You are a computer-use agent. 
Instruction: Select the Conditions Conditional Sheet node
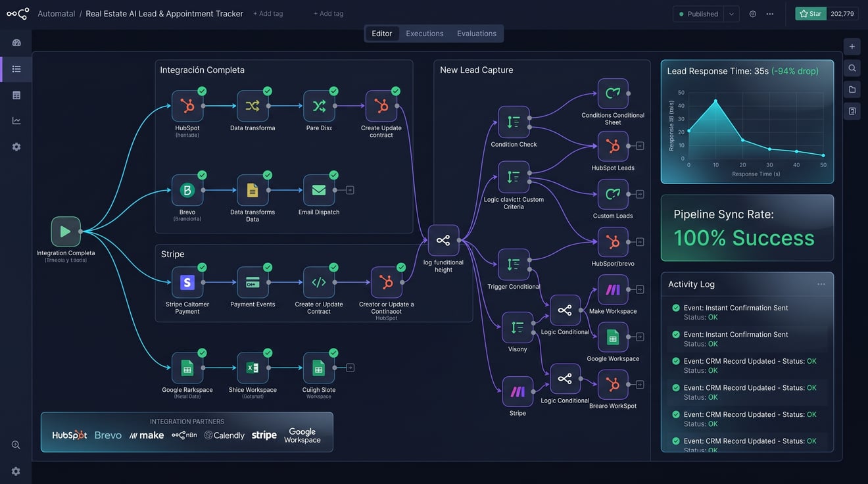click(x=613, y=93)
